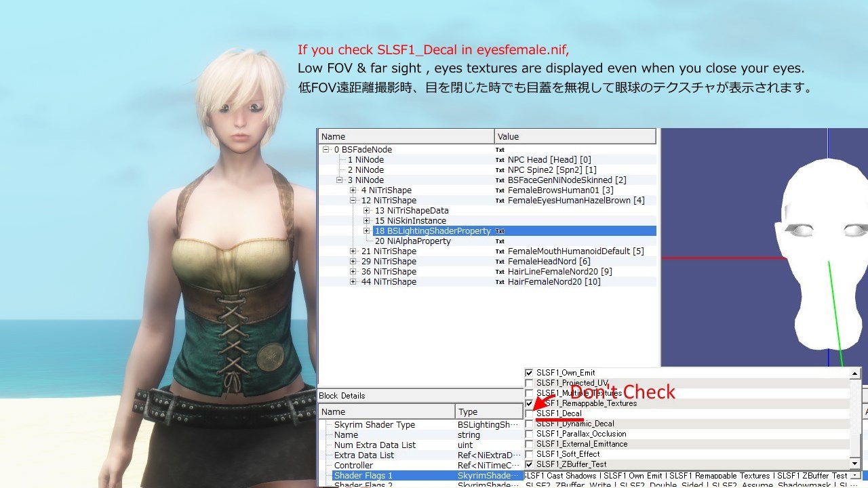Screen dimensions: 868x488
Task: Expand the 44 NiTriShape node
Action: [x=353, y=282]
